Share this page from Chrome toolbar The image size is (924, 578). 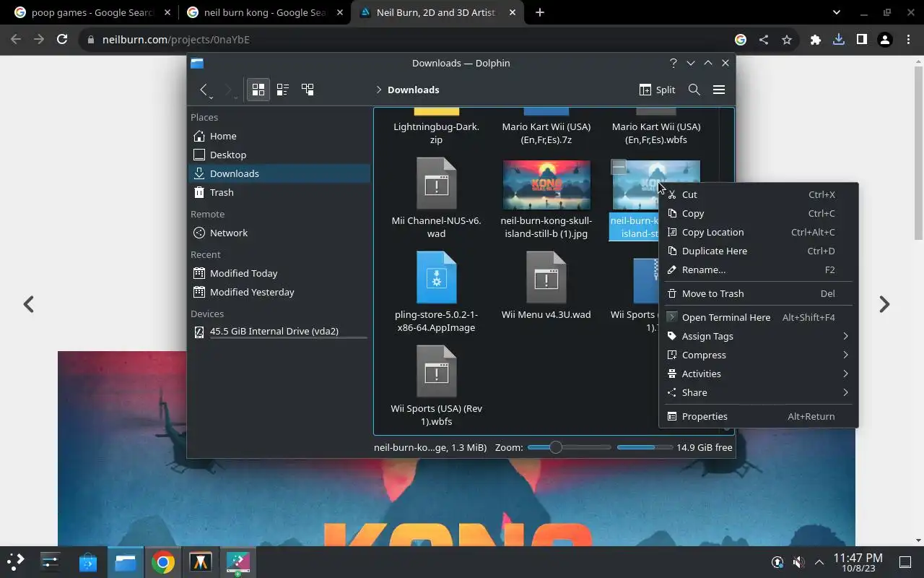click(x=764, y=40)
